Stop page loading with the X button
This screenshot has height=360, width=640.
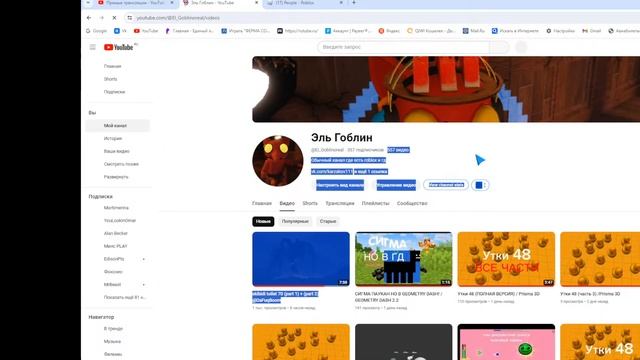pos(114,18)
